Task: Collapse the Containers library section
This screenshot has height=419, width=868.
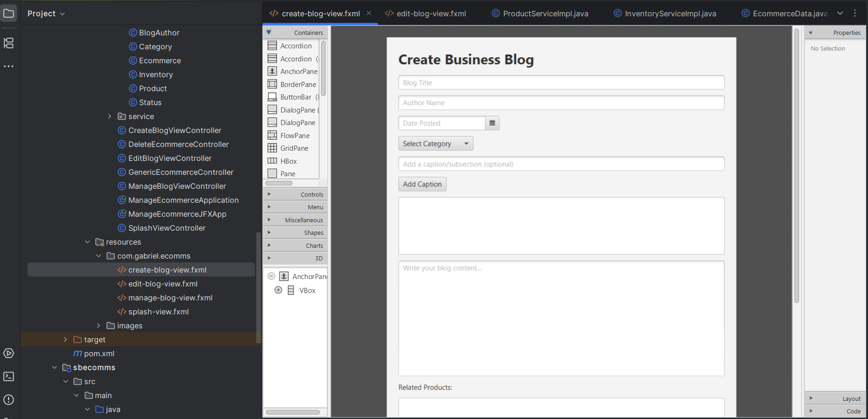Action: click(295, 33)
